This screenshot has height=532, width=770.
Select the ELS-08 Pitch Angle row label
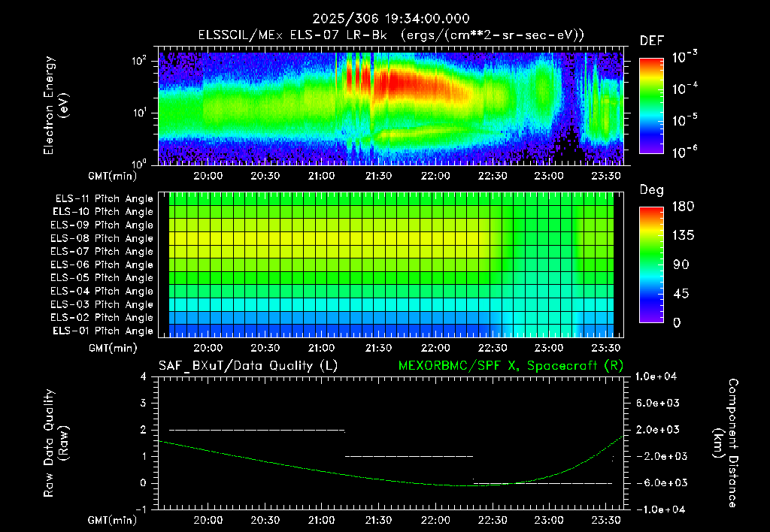[102, 238]
